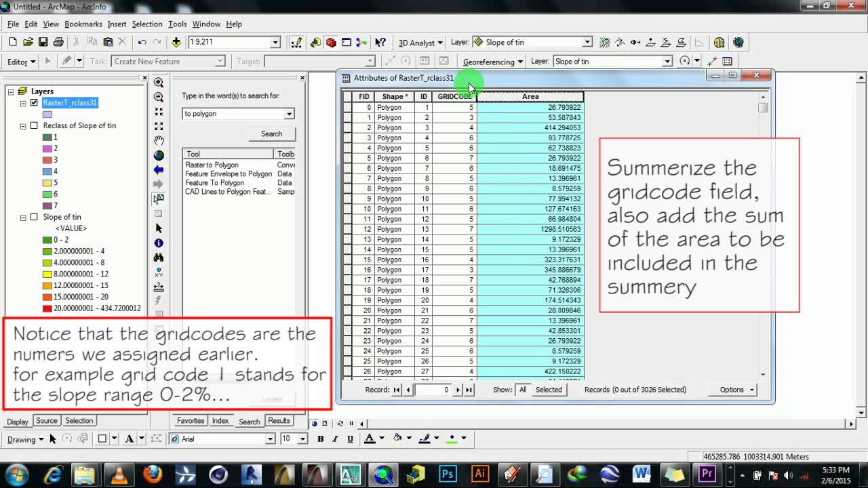This screenshot has width=868, height=488.
Task: Launch ArcScene from the 3D Analyst toolbar
Action: click(x=719, y=42)
